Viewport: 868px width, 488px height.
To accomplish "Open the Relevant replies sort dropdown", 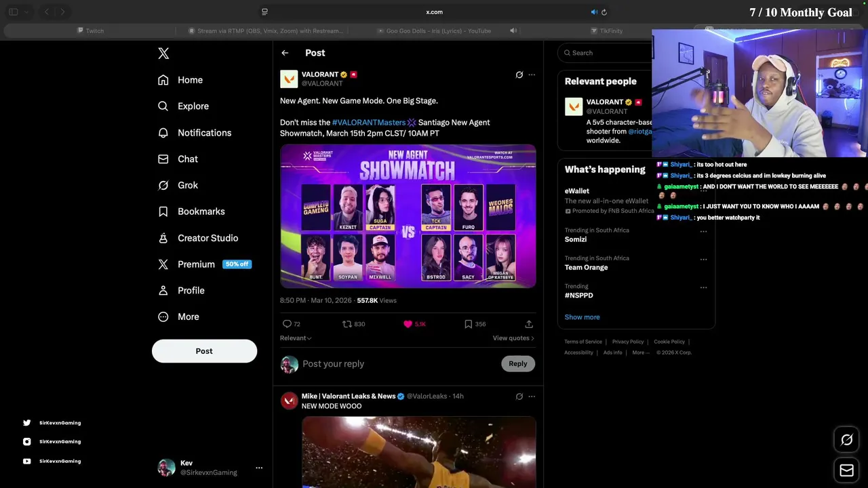I will tap(296, 338).
